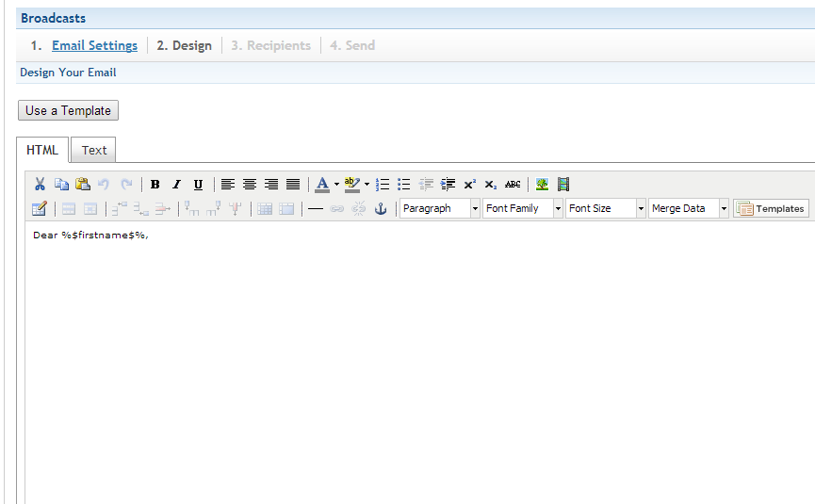Click the Copy icon in toolbar
Viewport: 815px width, 504px height.
click(61, 185)
